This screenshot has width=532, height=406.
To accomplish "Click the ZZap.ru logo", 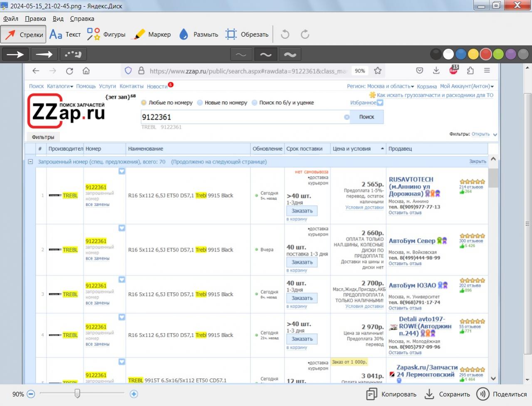I will [67, 110].
